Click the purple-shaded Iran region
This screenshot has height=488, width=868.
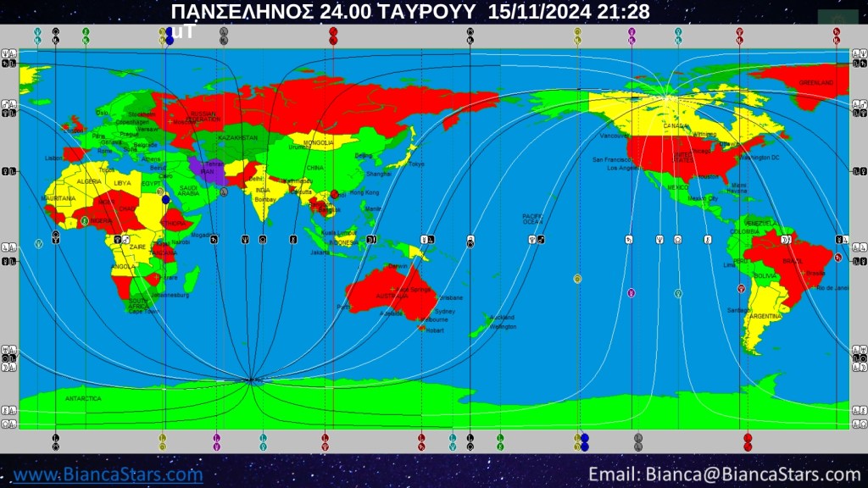(207, 169)
